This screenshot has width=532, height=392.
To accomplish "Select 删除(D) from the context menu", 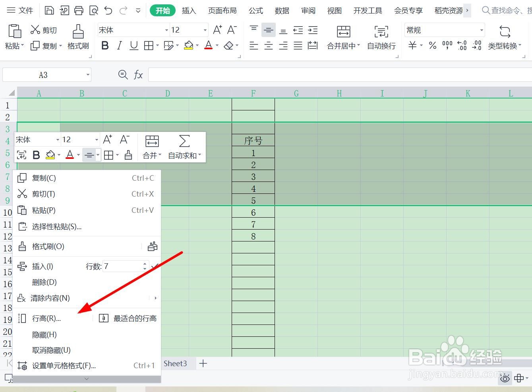I will point(44,282).
